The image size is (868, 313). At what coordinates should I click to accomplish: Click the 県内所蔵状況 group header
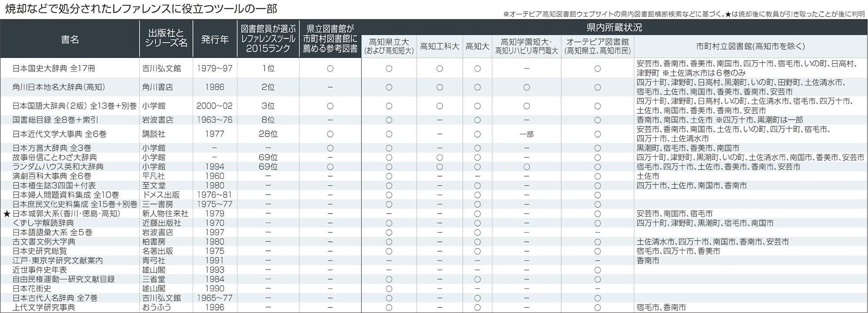[614, 28]
